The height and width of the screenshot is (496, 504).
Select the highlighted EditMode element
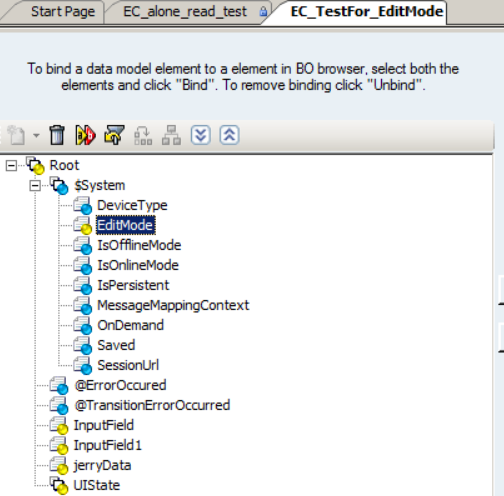point(125,225)
